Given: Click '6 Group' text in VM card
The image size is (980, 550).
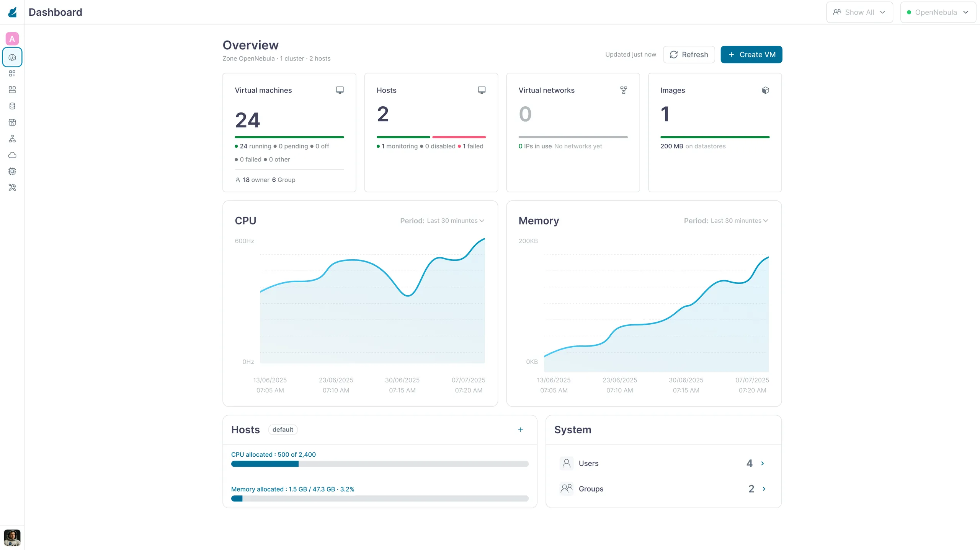Looking at the screenshot, I should (284, 180).
